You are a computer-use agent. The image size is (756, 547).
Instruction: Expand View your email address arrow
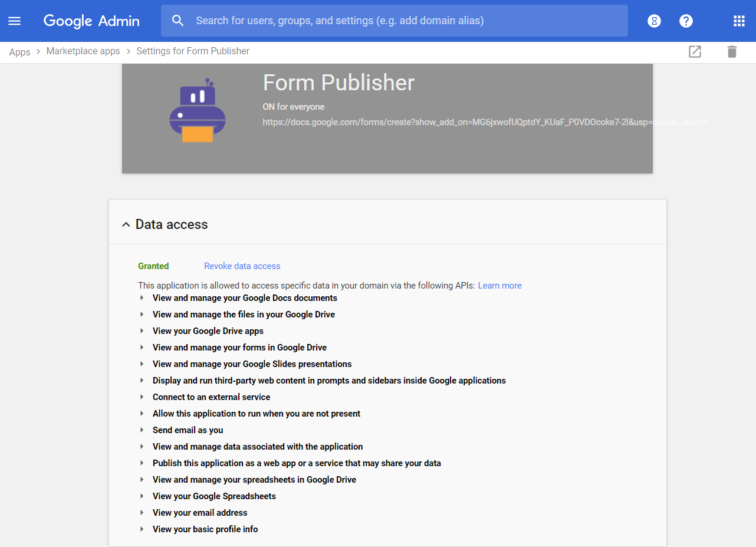pos(142,513)
